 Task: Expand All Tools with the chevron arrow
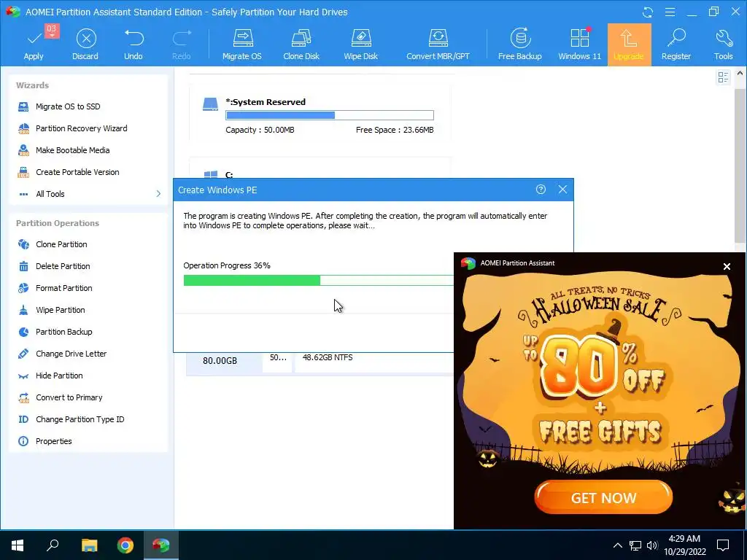(158, 194)
